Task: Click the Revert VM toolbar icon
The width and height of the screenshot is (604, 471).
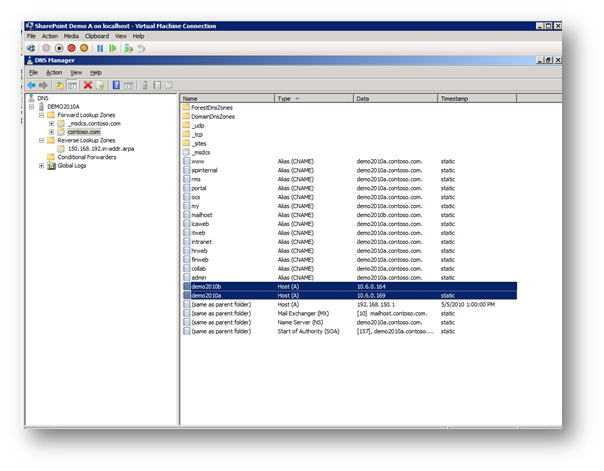Action: pos(141,48)
